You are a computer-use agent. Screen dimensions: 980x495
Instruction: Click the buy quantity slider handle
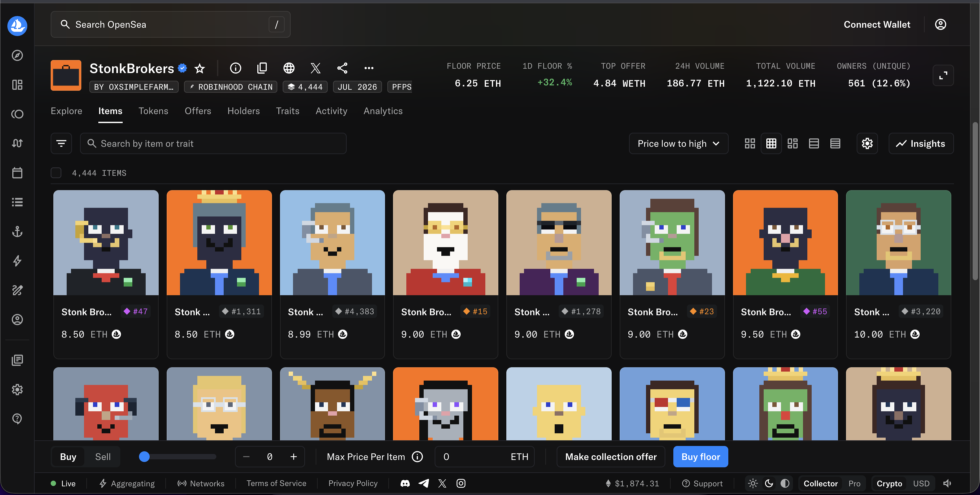point(144,457)
